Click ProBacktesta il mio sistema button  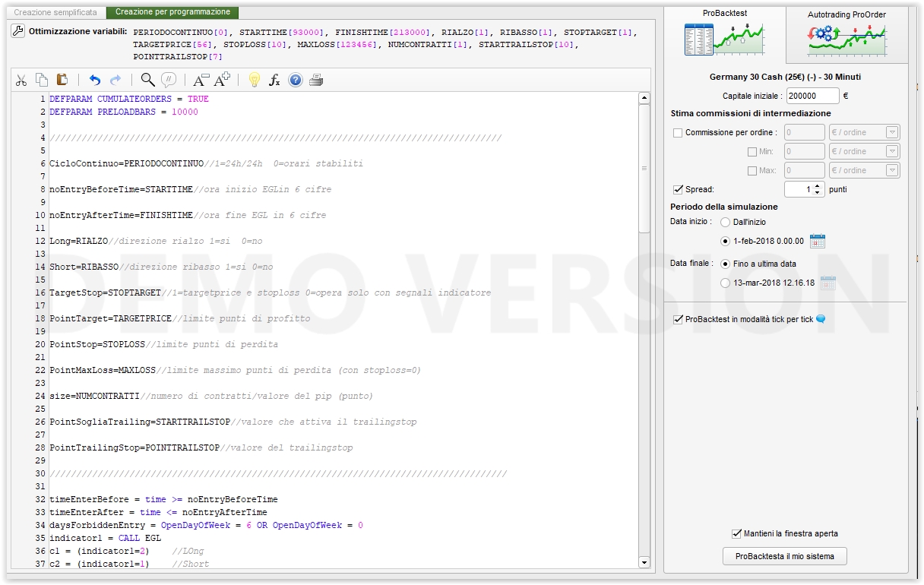click(785, 556)
